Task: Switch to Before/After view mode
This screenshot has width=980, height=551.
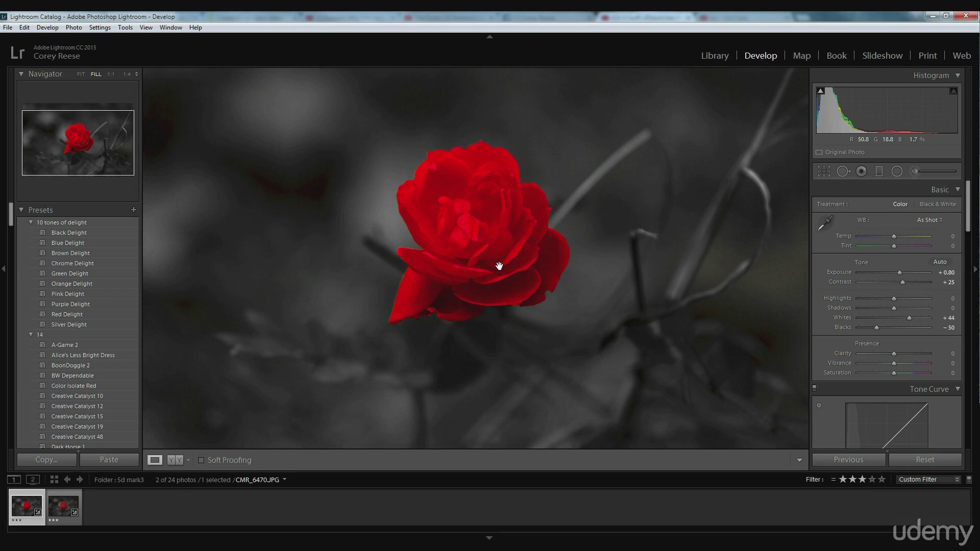Action: coord(175,460)
